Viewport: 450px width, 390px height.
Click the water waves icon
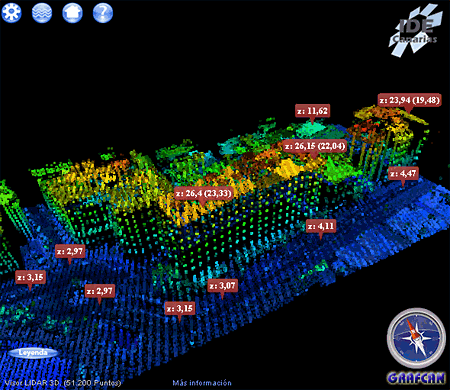42,13
